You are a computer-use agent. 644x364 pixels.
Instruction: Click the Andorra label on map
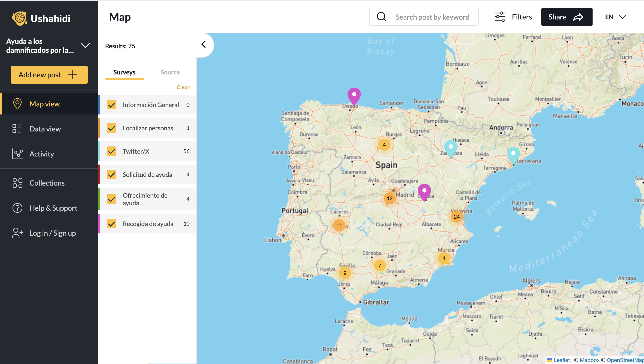pyautogui.click(x=501, y=127)
